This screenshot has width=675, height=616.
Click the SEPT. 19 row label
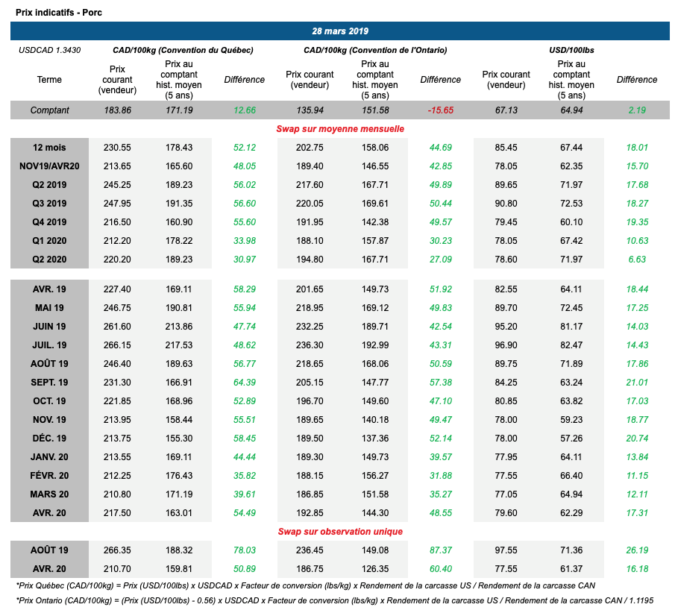49,383
